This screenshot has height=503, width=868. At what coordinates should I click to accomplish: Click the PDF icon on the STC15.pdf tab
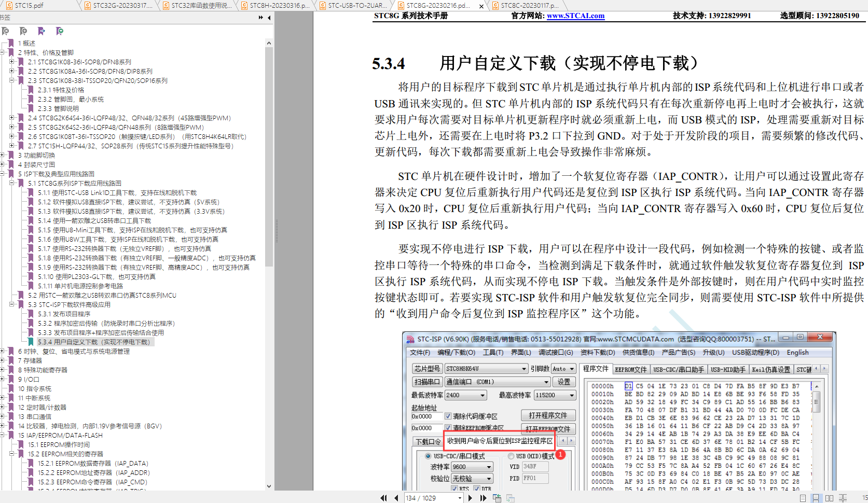click(10, 6)
